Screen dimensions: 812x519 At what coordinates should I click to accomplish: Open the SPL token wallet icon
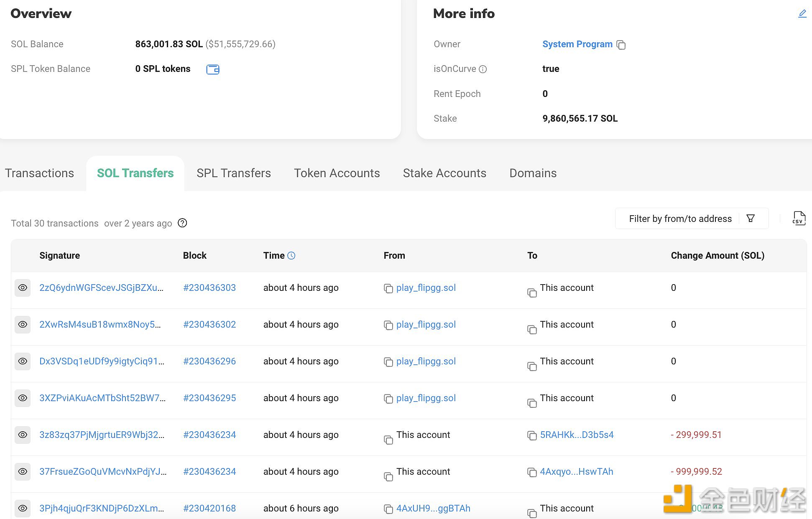pyautogui.click(x=213, y=69)
